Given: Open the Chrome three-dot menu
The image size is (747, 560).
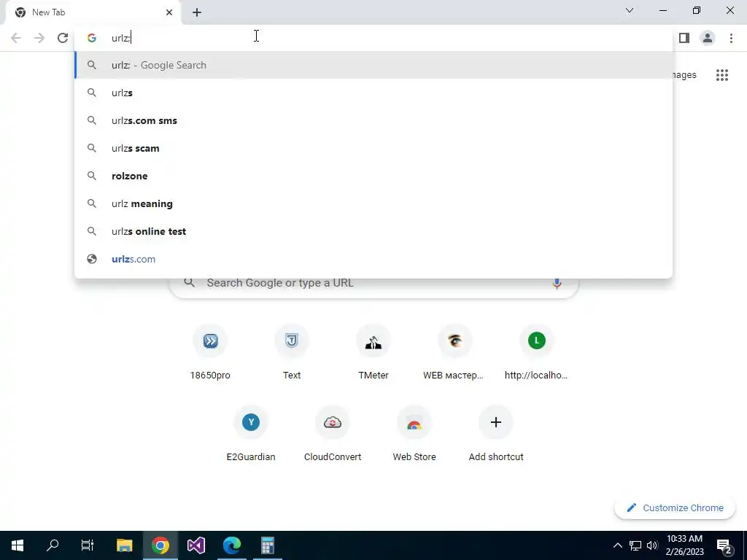Looking at the screenshot, I should point(731,38).
